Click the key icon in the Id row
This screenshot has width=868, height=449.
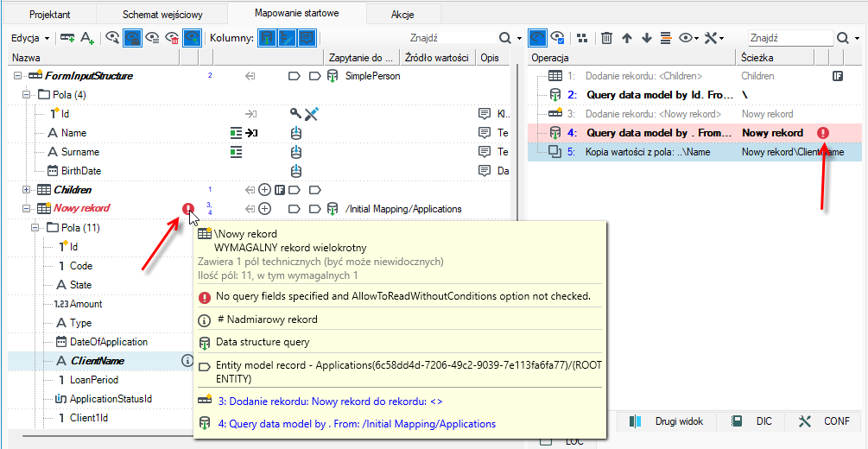coord(295,113)
